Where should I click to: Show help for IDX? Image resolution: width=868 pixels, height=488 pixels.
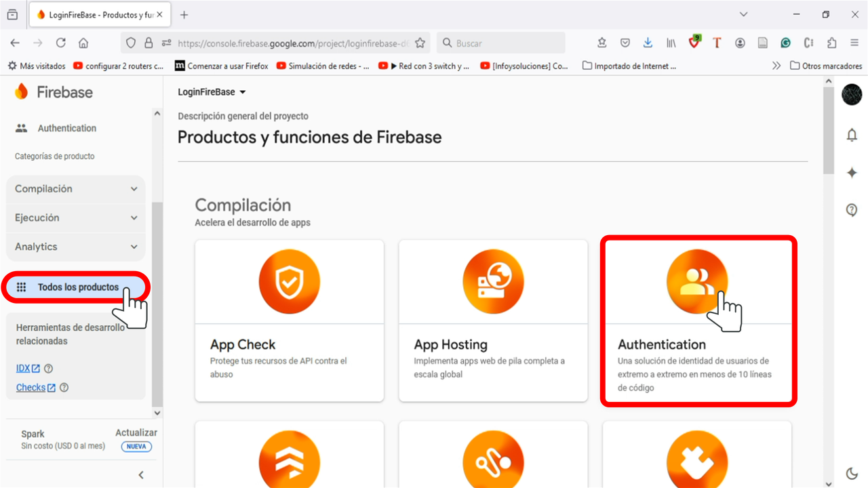pos(48,369)
